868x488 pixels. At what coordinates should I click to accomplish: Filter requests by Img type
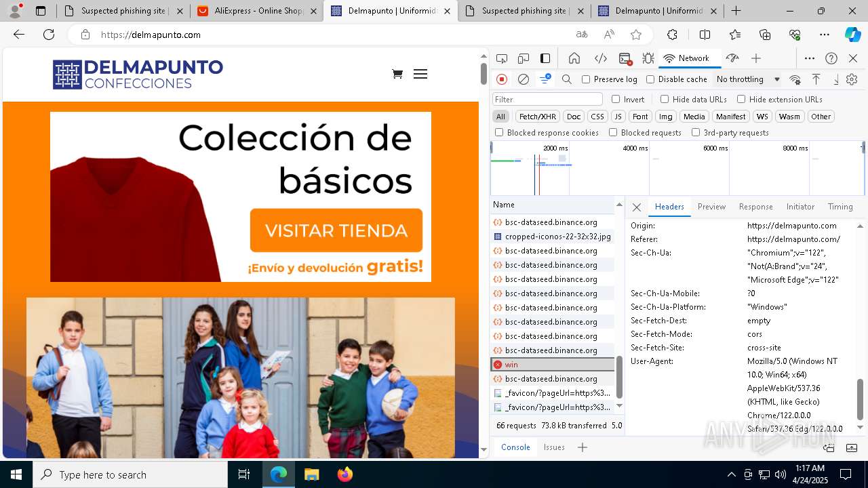click(666, 117)
